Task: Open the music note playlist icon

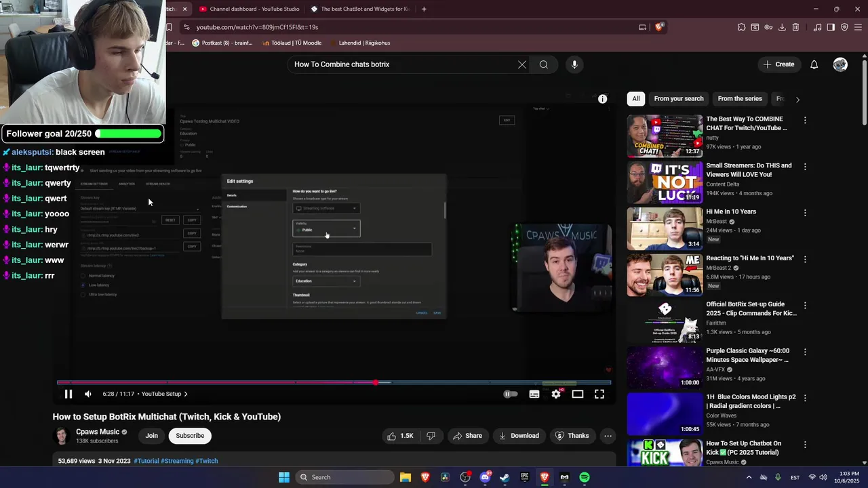Action: click(818, 27)
